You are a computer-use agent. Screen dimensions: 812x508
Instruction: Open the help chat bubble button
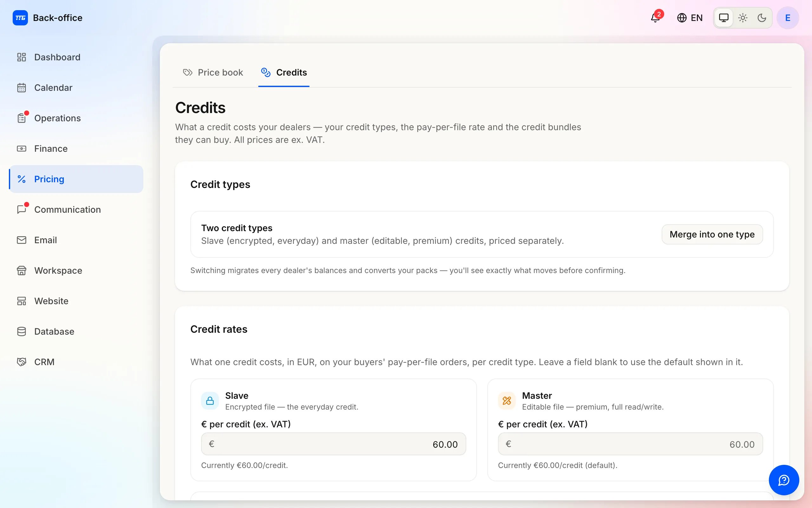click(x=784, y=480)
